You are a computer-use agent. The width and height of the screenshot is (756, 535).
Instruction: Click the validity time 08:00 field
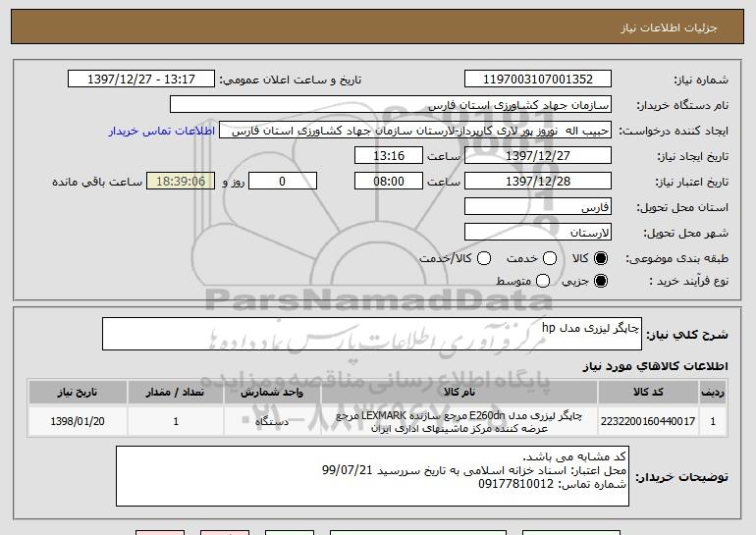389,182
